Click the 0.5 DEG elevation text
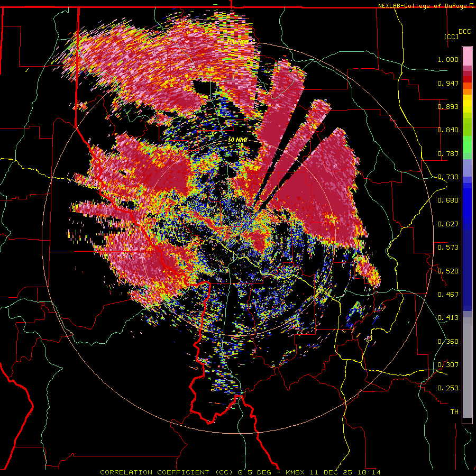 coord(255,472)
